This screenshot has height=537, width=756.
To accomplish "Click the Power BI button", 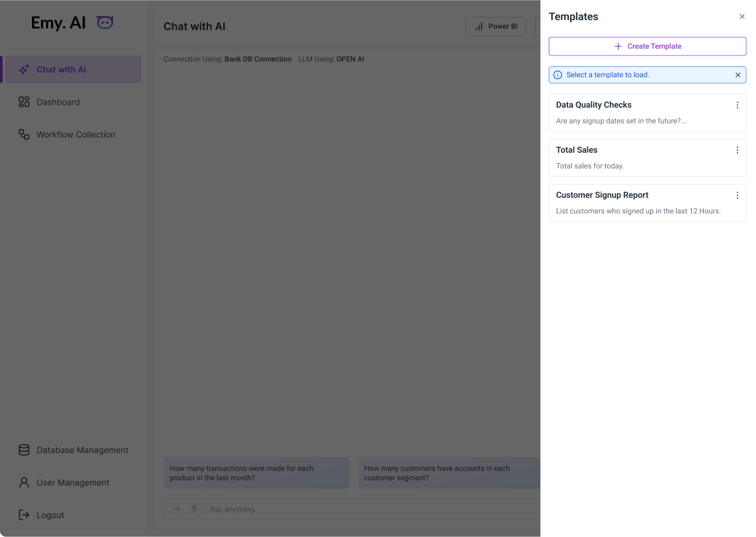I will click(x=496, y=26).
